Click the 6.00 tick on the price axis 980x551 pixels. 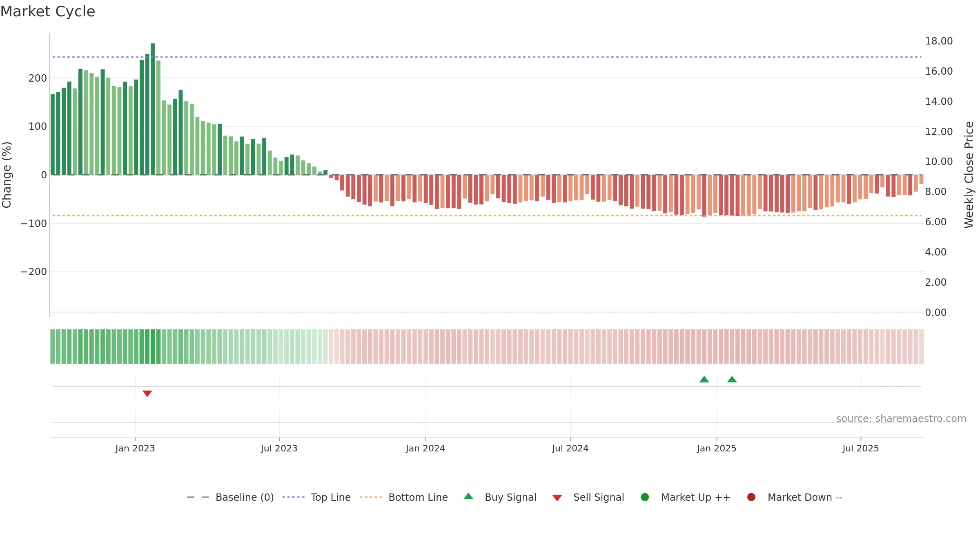(x=936, y=222)
